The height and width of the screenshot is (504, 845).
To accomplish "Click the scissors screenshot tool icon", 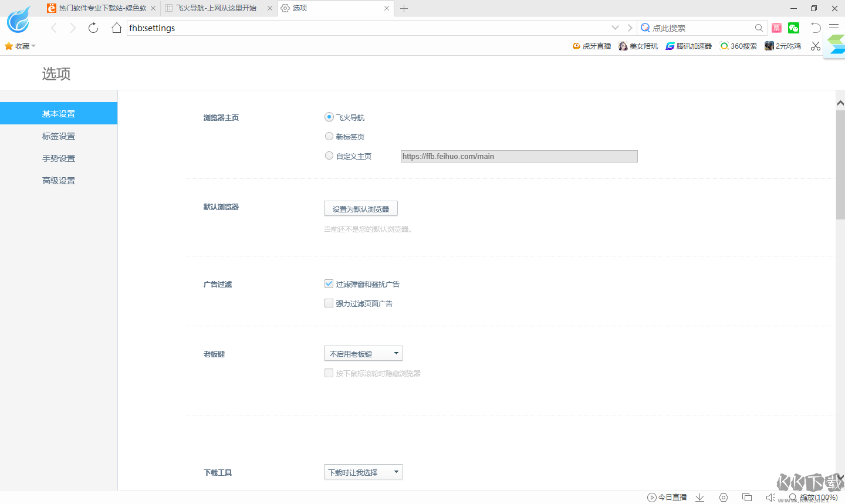I will click(815, 46).
